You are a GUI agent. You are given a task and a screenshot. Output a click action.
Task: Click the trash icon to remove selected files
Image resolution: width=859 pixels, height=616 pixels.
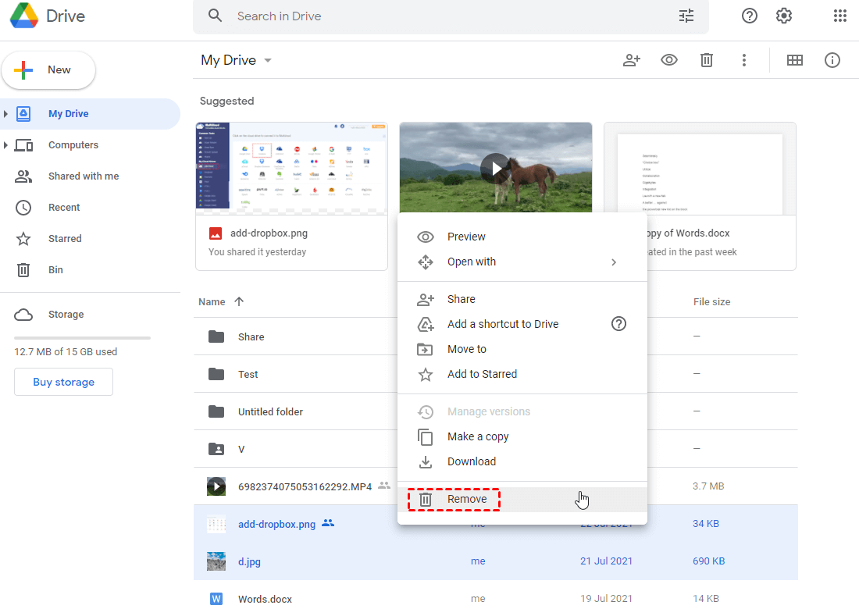(x=707, y=60)
